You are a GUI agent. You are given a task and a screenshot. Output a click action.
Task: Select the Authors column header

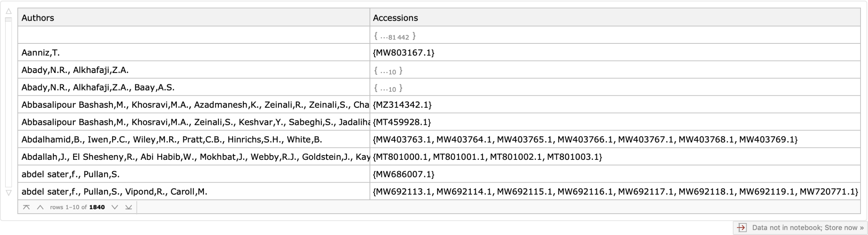38,18
